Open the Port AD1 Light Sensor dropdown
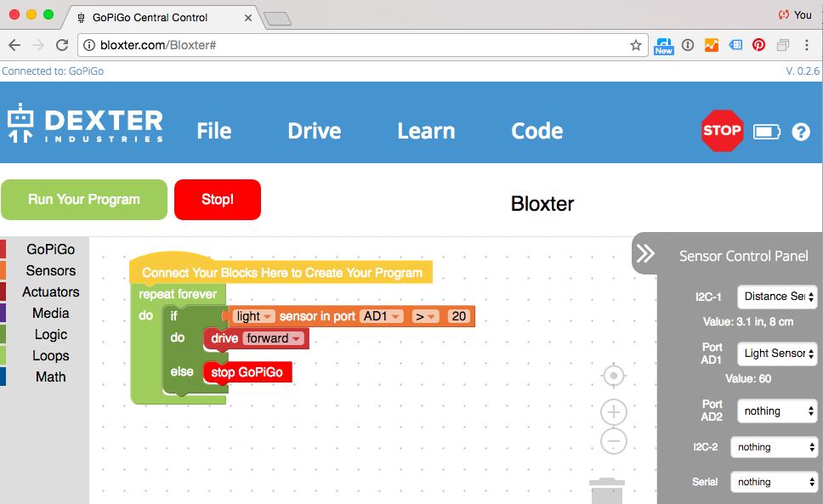The image size is (823, 504). click(776, 354)
